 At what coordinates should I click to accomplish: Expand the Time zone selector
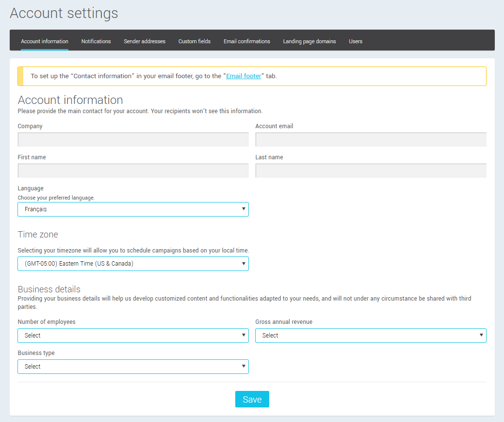click(133, 264)
